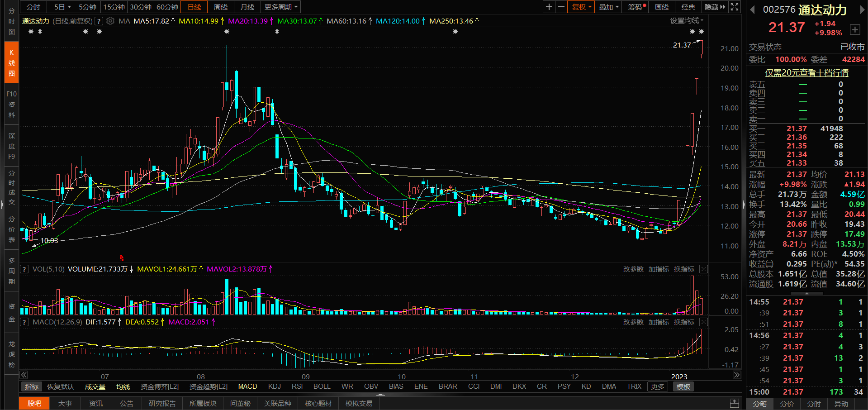The width and height of the screenshot is (868, 410).
Task: Click 仅需20元查看十档行情 link
Action: pos(806,72)
